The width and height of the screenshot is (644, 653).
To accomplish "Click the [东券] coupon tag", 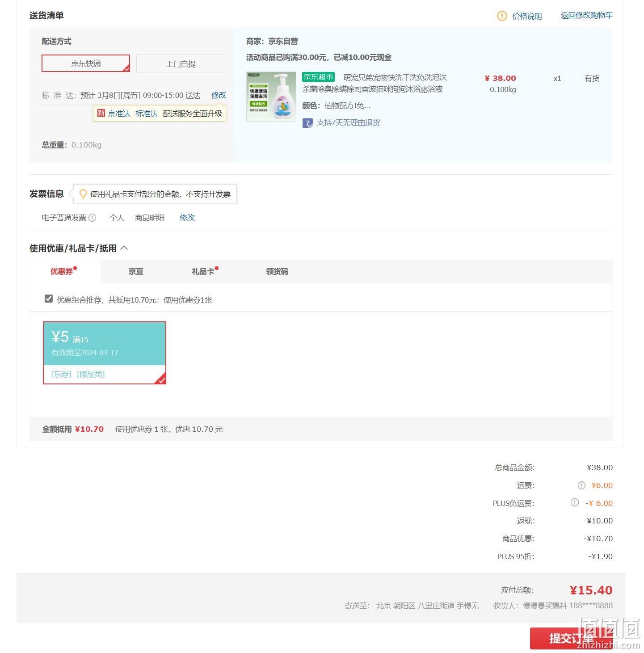I will pos(61,375).
